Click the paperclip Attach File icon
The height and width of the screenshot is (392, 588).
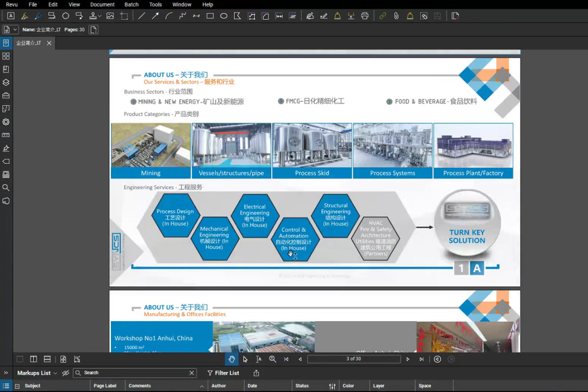coord(396,16)
